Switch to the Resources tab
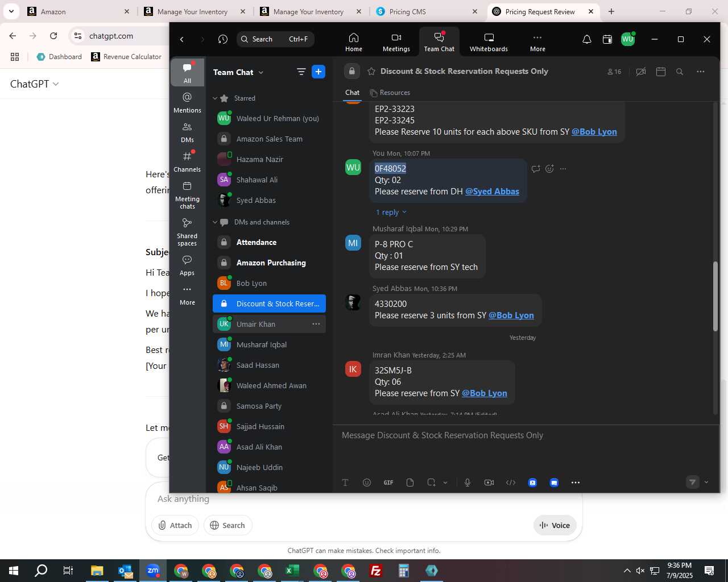This screenshot has height=582, width=728. coord(390,93)
